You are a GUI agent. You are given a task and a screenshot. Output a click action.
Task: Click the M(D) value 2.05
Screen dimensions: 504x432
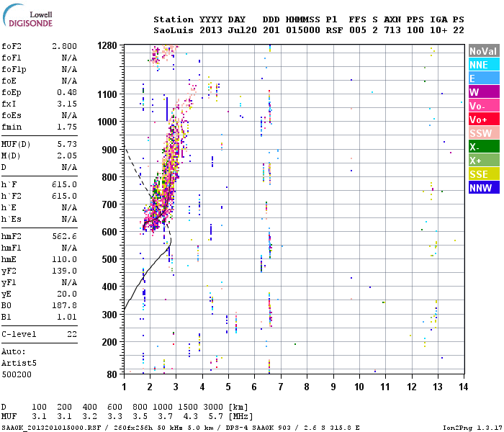tap(67, 156)
